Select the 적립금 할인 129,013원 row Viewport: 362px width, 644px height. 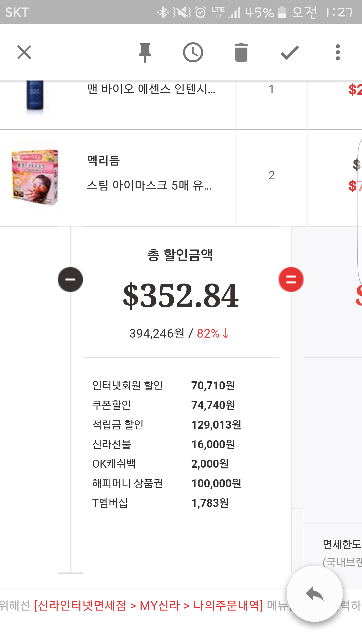click(166, 425)
